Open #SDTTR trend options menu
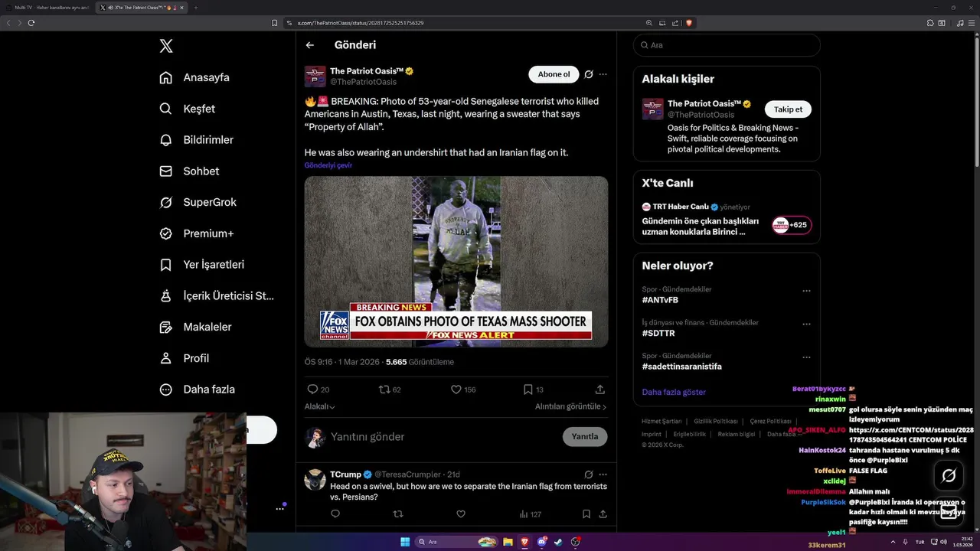The height and width of the screenshot is (551, 980). coord(806,324)
